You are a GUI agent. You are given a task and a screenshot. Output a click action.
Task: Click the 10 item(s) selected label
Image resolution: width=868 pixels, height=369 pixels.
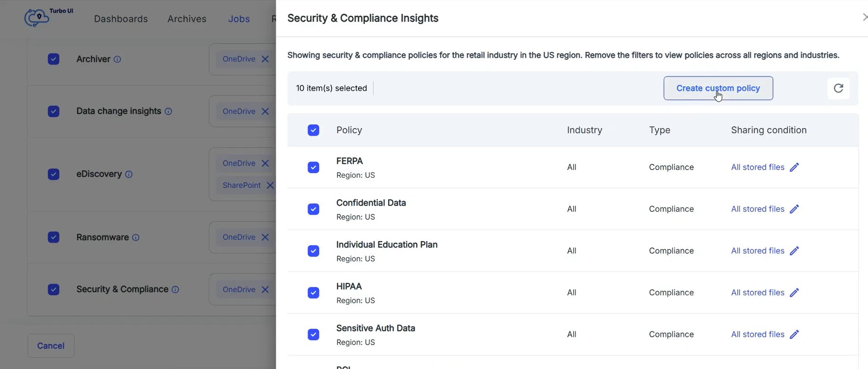pos(331,88)
